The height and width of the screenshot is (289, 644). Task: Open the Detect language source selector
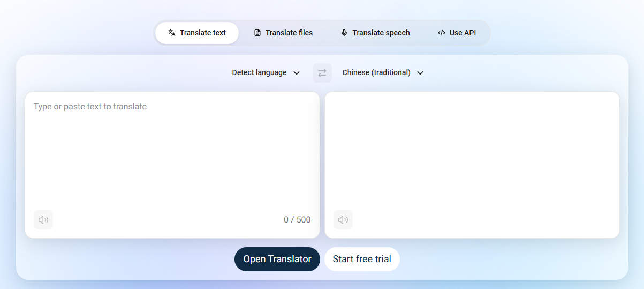point(266,73)
